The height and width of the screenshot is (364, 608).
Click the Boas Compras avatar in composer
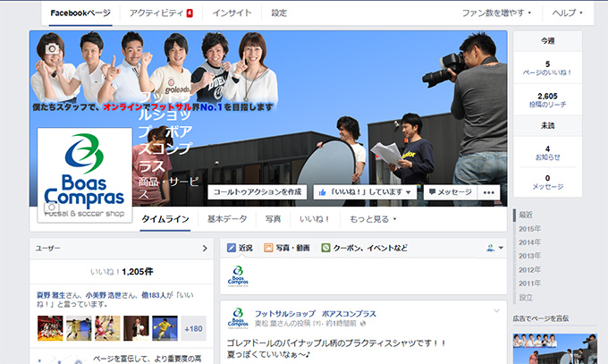click(238, 276)
